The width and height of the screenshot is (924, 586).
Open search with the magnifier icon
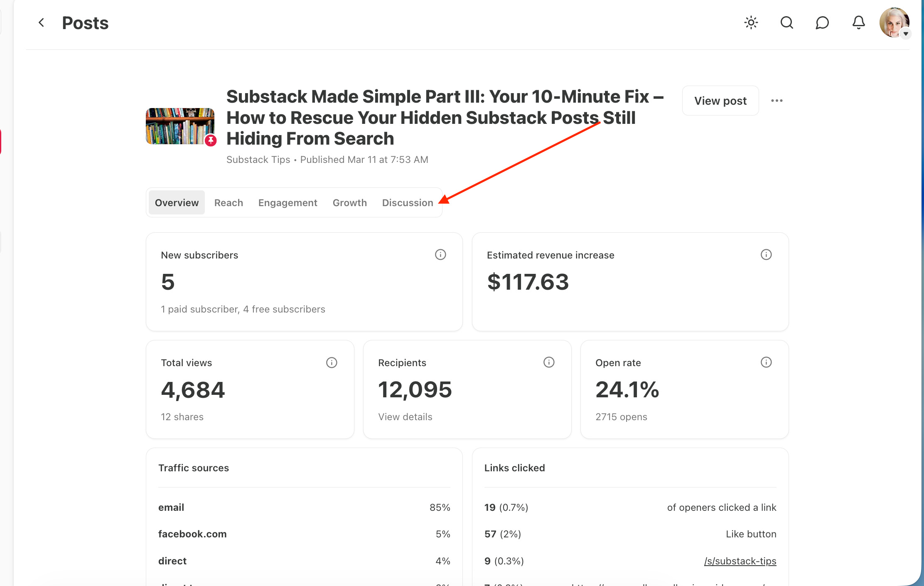pyautogui.click(x=786, y=22)
